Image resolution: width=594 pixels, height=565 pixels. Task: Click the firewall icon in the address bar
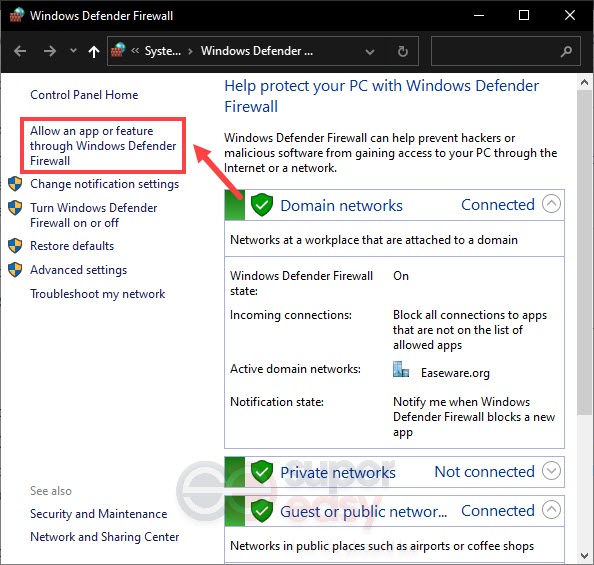118,50
